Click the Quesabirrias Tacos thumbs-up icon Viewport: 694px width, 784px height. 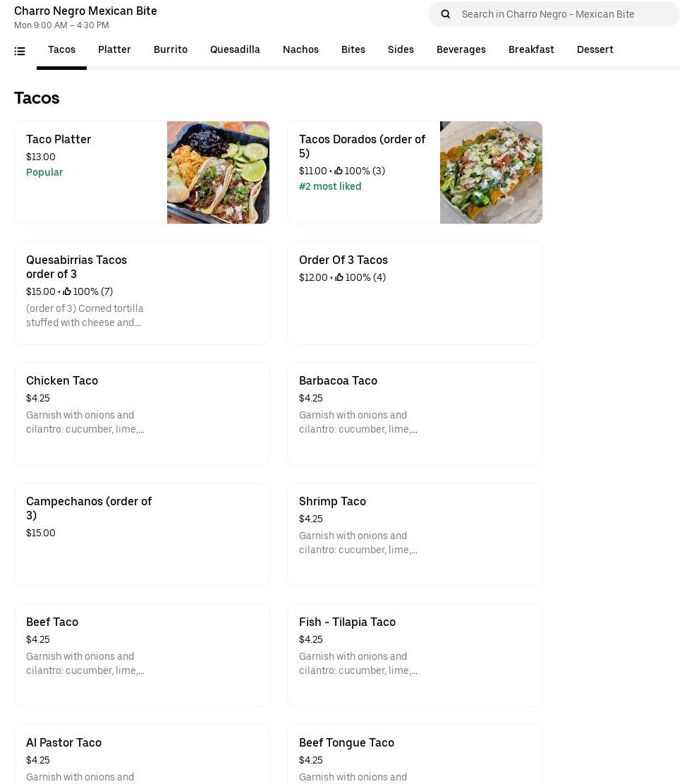67,291
